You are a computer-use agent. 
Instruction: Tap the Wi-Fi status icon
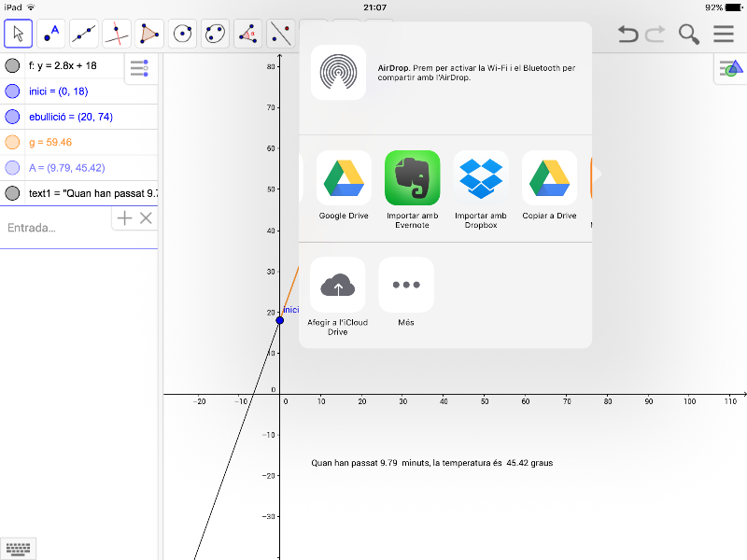coord(31,7)
